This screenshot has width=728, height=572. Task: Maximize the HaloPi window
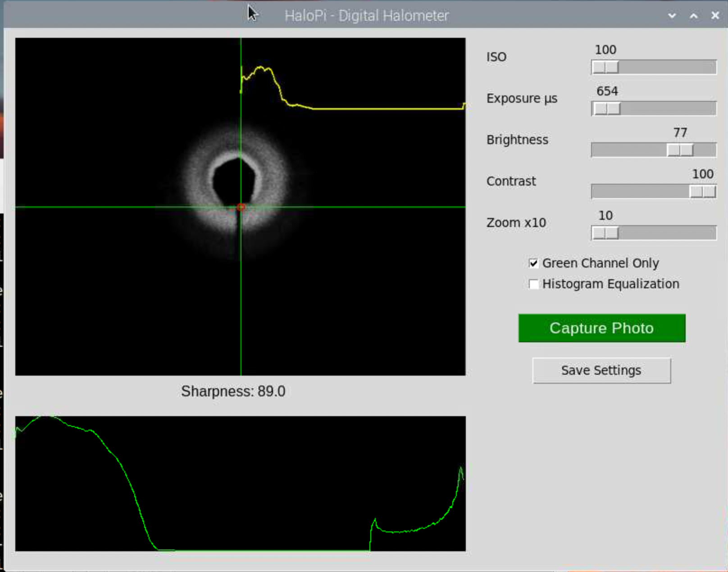[694, 16]
